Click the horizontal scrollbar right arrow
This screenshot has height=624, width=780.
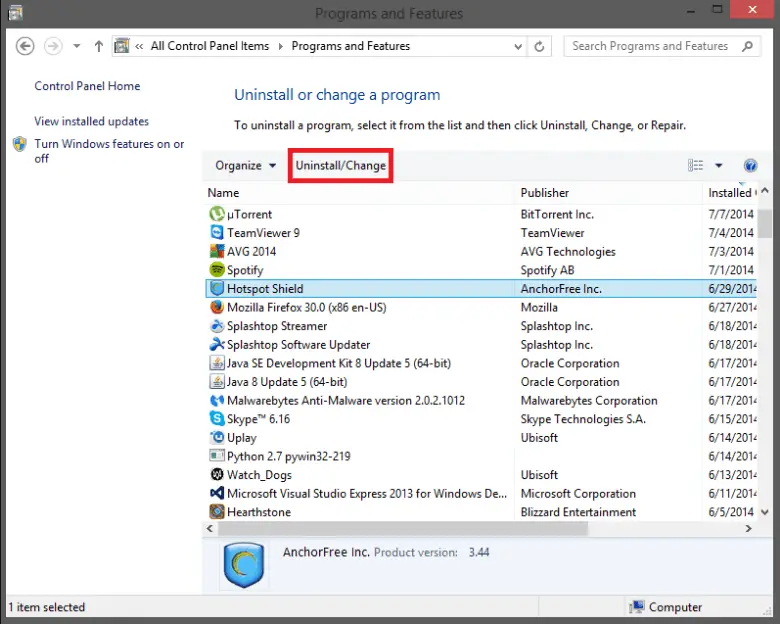click(749, 529)
